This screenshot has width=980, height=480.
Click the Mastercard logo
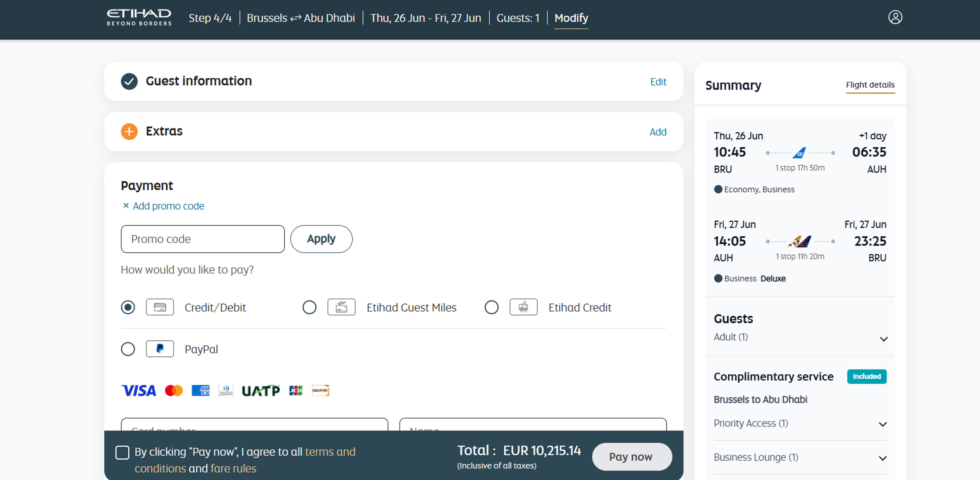(174, 391)
